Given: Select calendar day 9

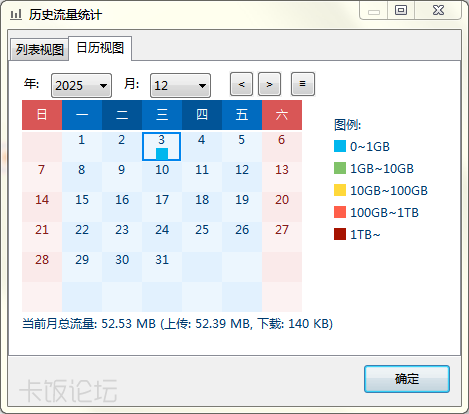Looking at the screenshot, I should coord(122,177).
